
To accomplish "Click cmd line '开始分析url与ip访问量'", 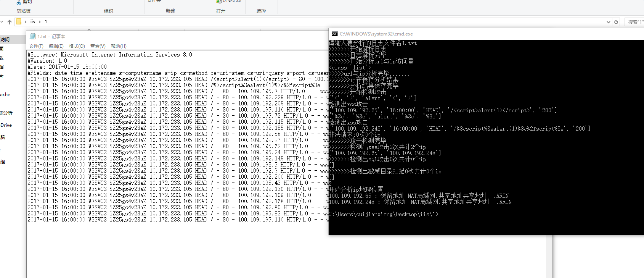I will (x=371, y=61).
